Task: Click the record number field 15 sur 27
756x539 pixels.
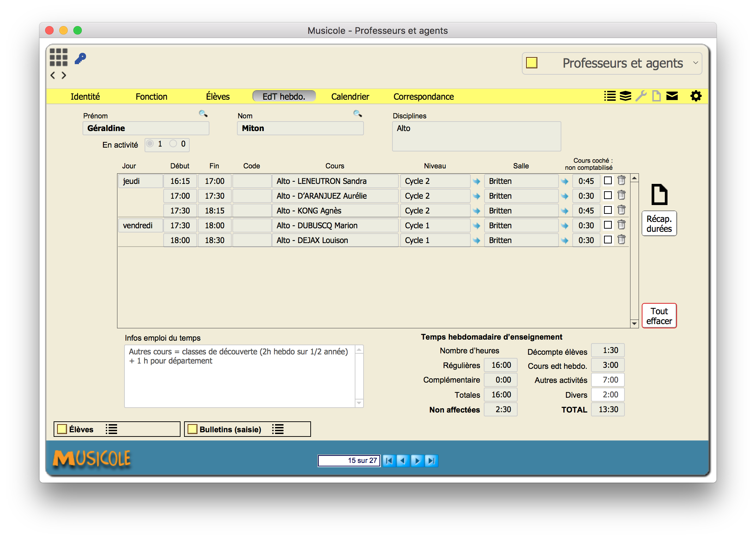Action: pos(349,461)
